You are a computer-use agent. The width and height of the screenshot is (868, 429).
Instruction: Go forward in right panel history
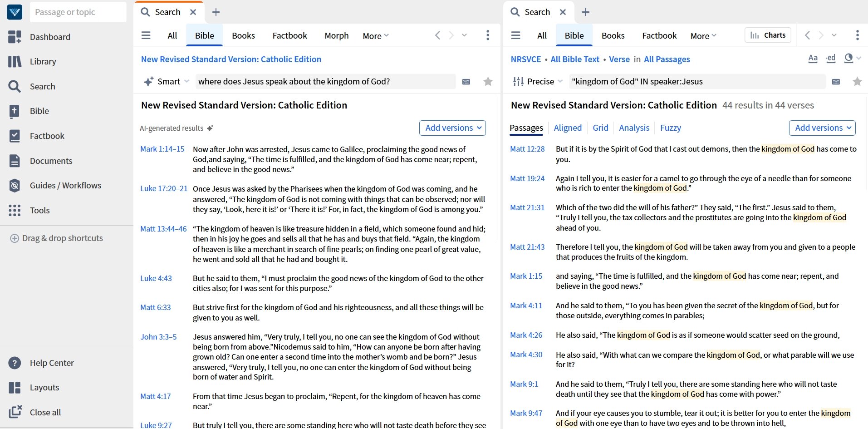pyautogui.click(x=821, y=35)
